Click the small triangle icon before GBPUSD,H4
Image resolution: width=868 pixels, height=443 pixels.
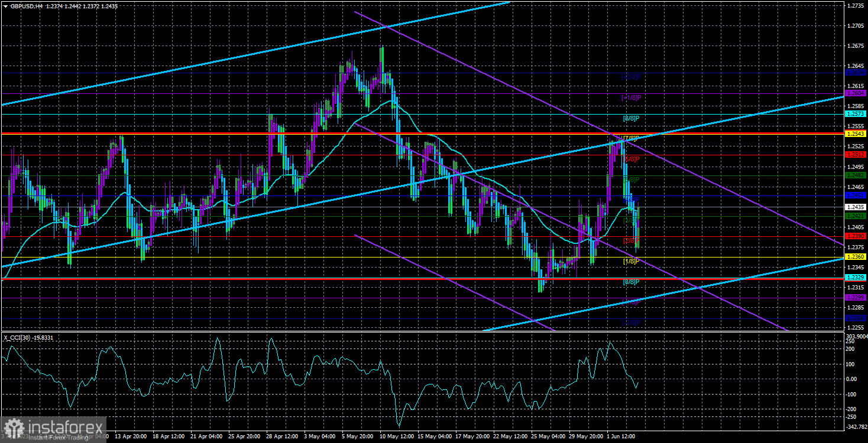point(5,5)
